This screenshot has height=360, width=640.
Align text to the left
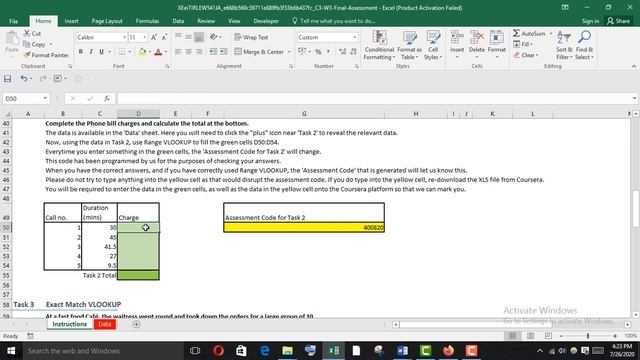pyautogui.click(x=178, y=52)
